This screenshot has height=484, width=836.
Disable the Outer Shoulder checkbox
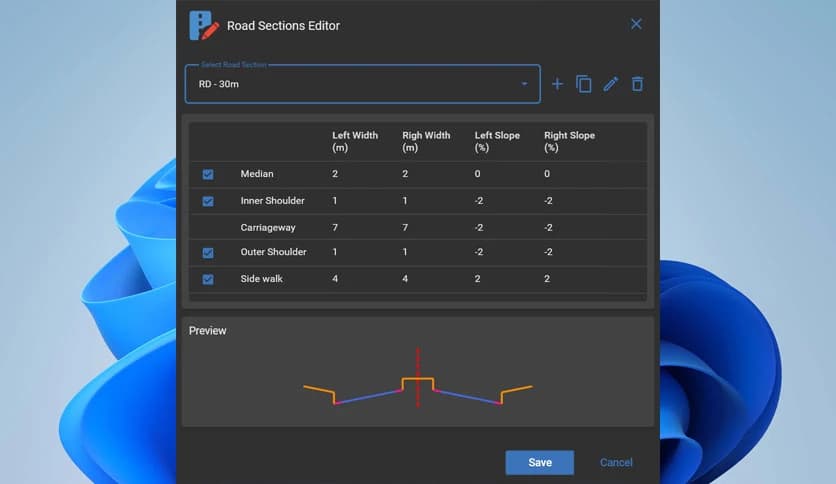click(x=208, y=253)
